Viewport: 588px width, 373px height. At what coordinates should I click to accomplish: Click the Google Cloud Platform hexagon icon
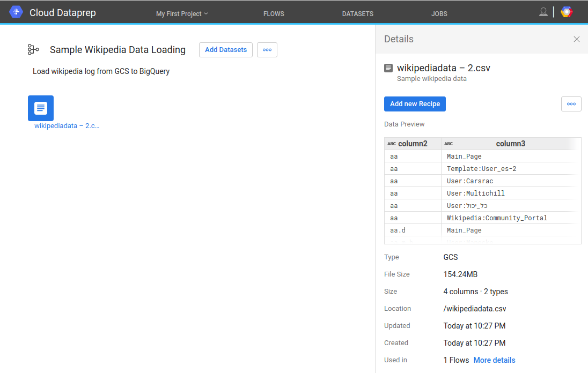pyautogui.click(x=567, y=12)
